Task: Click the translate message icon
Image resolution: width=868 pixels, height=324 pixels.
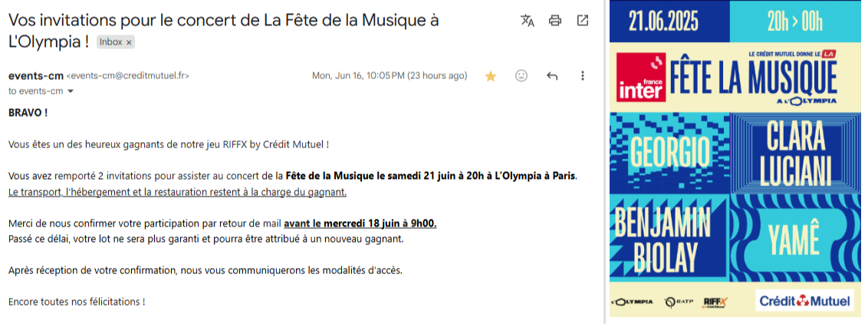Action: 528,21
